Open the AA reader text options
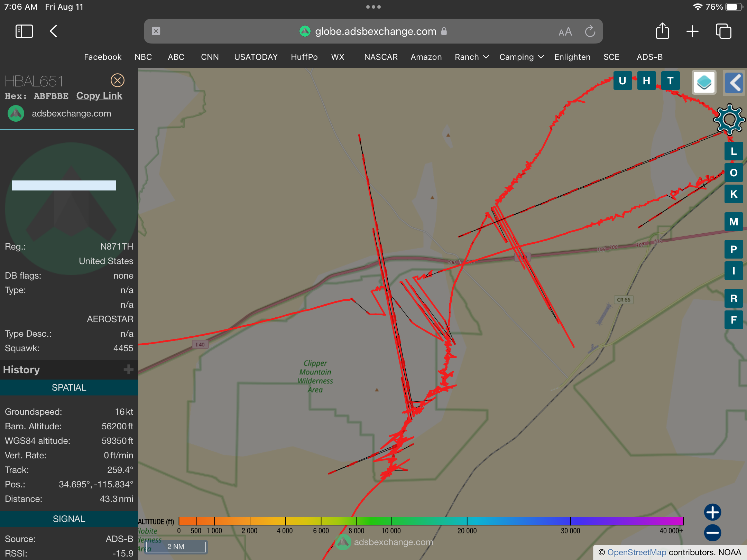The image size is (747, 560). coord(565,32)
